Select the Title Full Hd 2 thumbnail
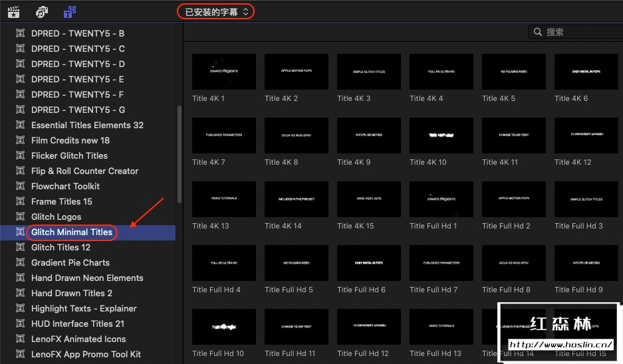This screenshot has height=364, width=623. 514,199
